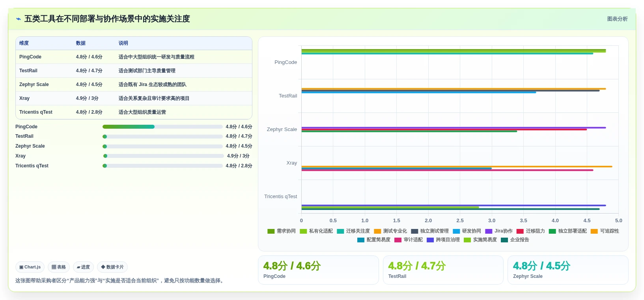Click the Zephyr Scale label on the chart axis
644x300 pixels.
(x=282, y=129)
